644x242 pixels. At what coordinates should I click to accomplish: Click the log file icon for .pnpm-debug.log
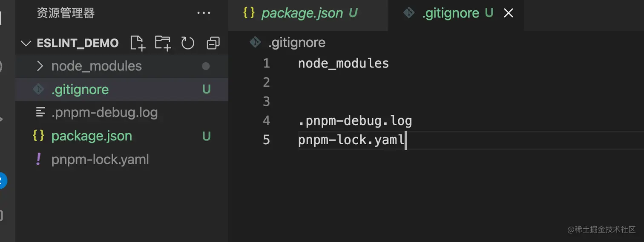click(40, 113)
